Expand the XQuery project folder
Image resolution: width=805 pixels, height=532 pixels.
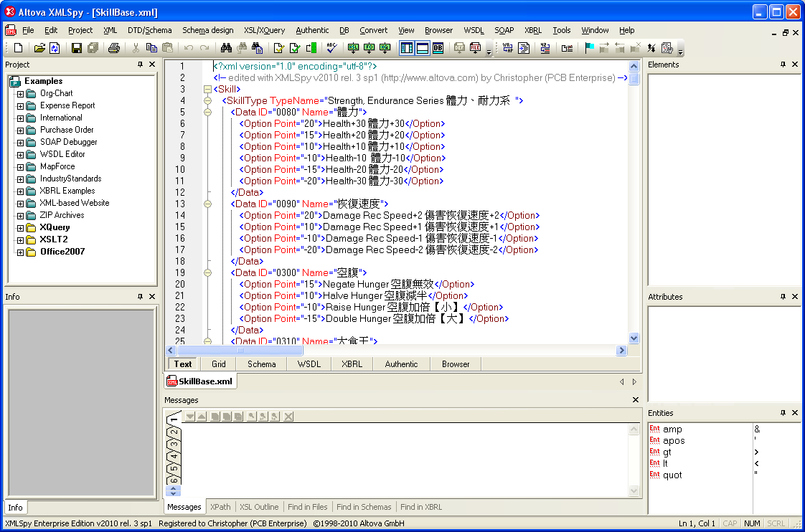pyautogui.click(x=20, y=228)
